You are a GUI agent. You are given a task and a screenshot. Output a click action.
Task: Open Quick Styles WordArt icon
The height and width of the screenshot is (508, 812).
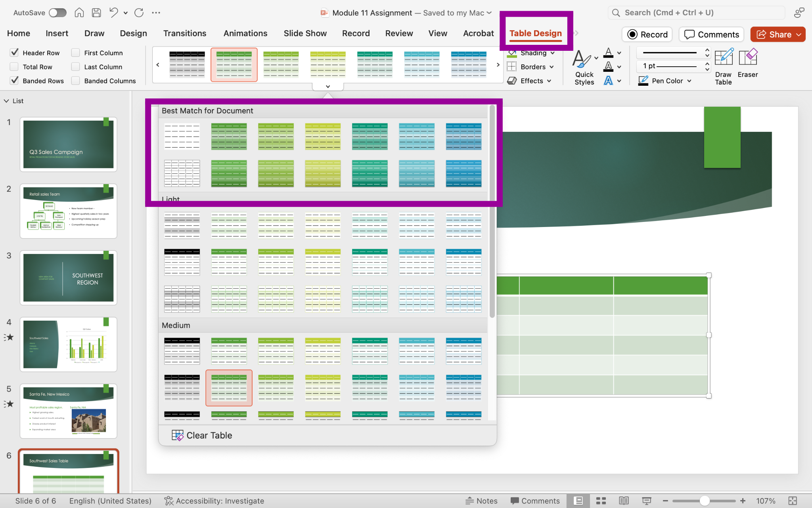582,59
